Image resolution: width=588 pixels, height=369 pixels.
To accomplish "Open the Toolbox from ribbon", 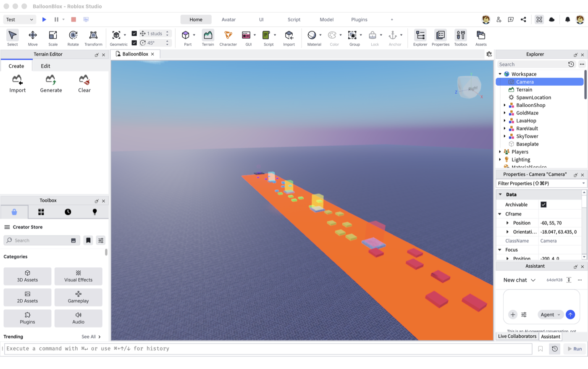I will click(461, 38).
